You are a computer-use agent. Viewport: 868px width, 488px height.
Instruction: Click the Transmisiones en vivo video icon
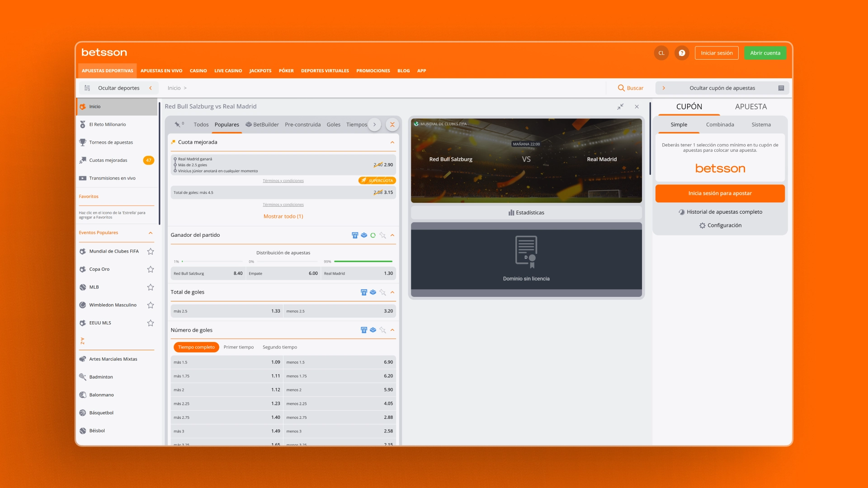(83, 178)
